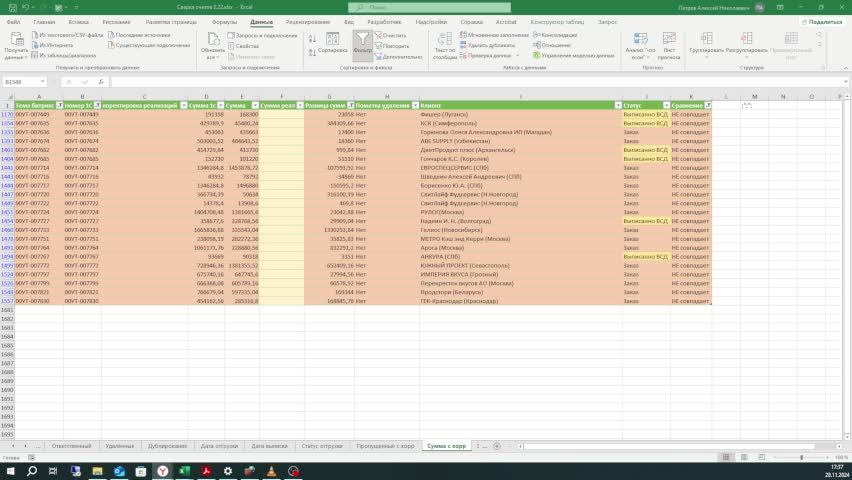Switch to Формулы (Formulas) tab
The width and height of the screenshot is (852, 480).
click(x=224, y=22)
